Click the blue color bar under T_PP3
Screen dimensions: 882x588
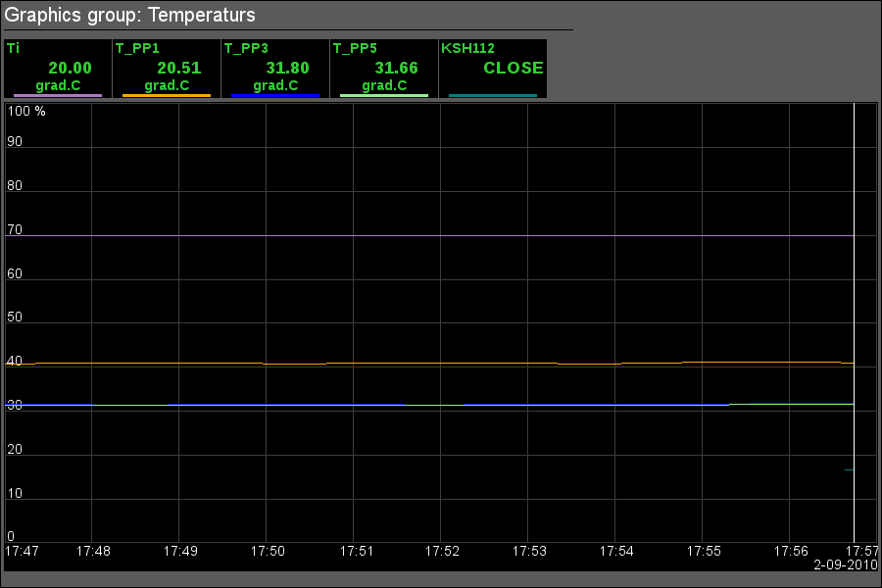click(275, 95)
